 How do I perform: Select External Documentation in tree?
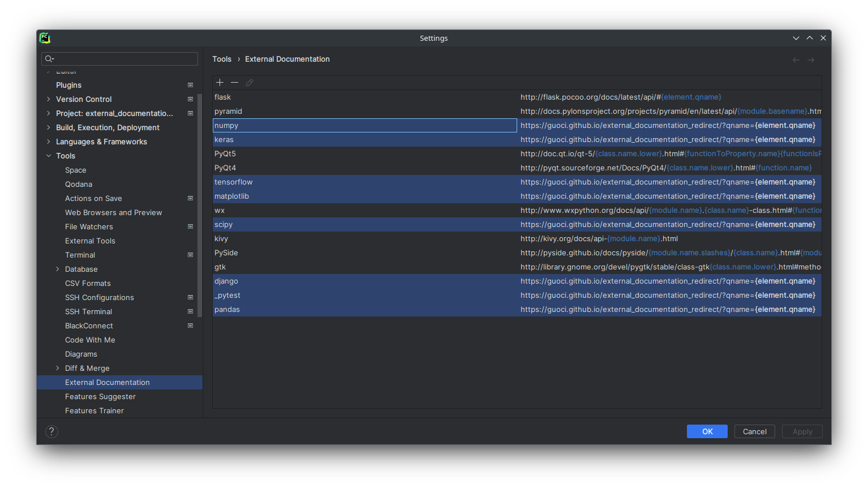coord(119,382)
